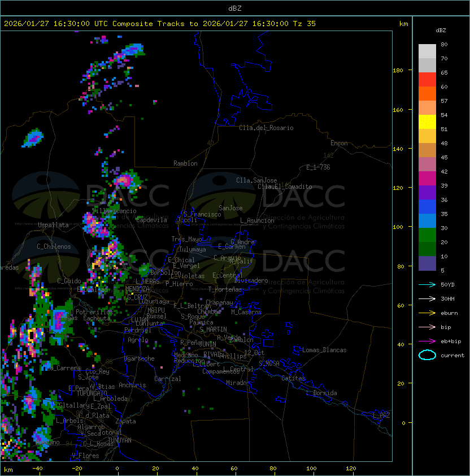
Task: Click the 'Agrelo' map label
Action: tap(138, 340)
